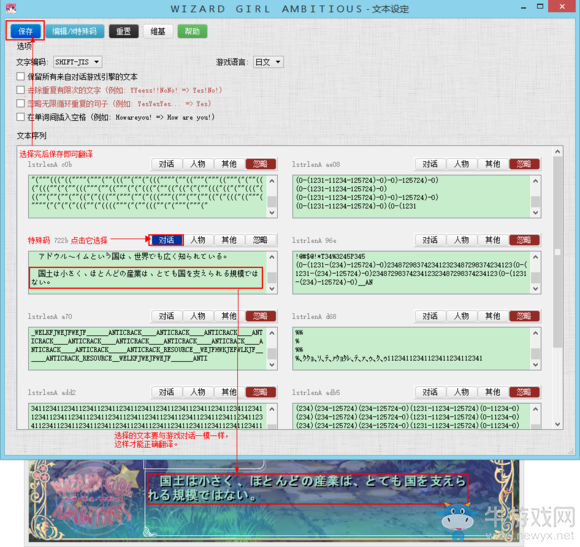The height and width of the screenshot is (547, 580).
Task: Select 忽略 for special code thread 722b
Action: click(x=260, y=240)
